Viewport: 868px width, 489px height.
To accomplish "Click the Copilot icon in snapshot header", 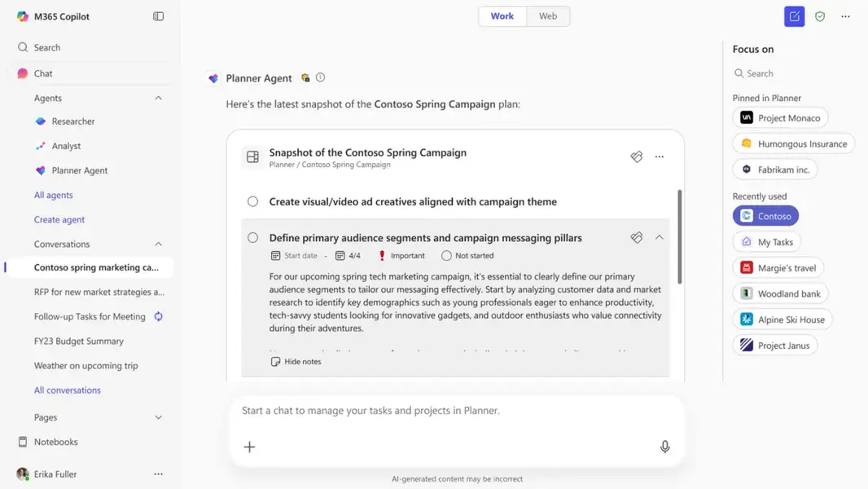I will [x=637, y=156].
